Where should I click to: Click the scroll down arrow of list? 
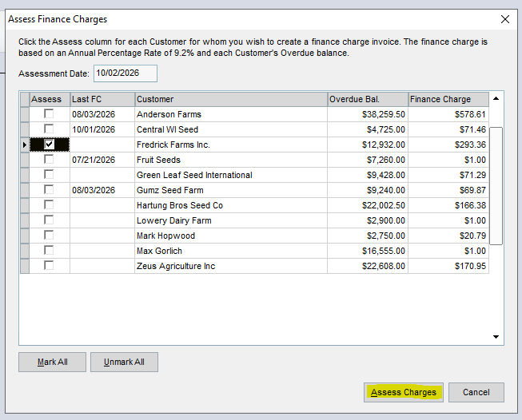point(496,337)
